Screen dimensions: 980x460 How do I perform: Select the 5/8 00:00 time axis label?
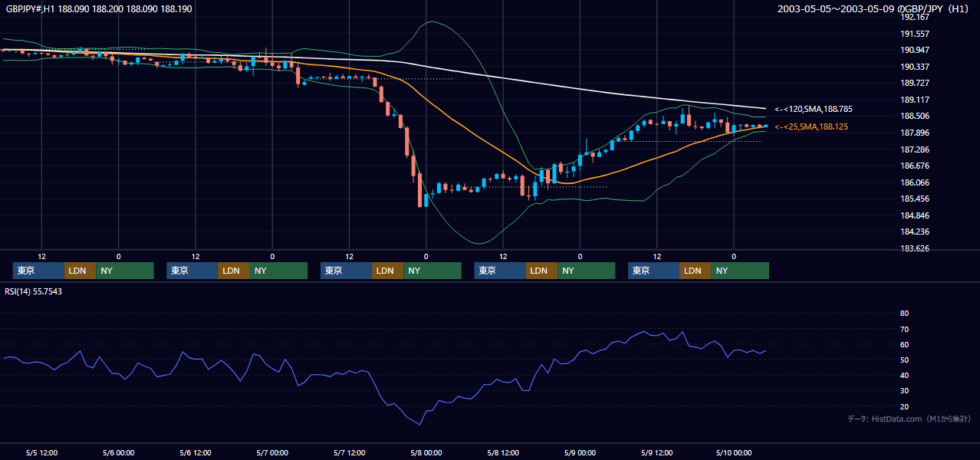pyautogui.click(x=426, y=452)
